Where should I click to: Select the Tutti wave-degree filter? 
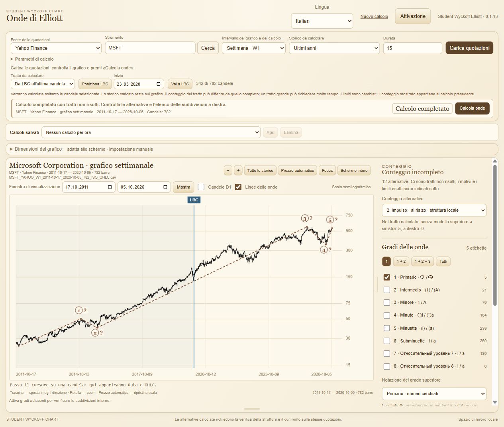pos(443,262)
